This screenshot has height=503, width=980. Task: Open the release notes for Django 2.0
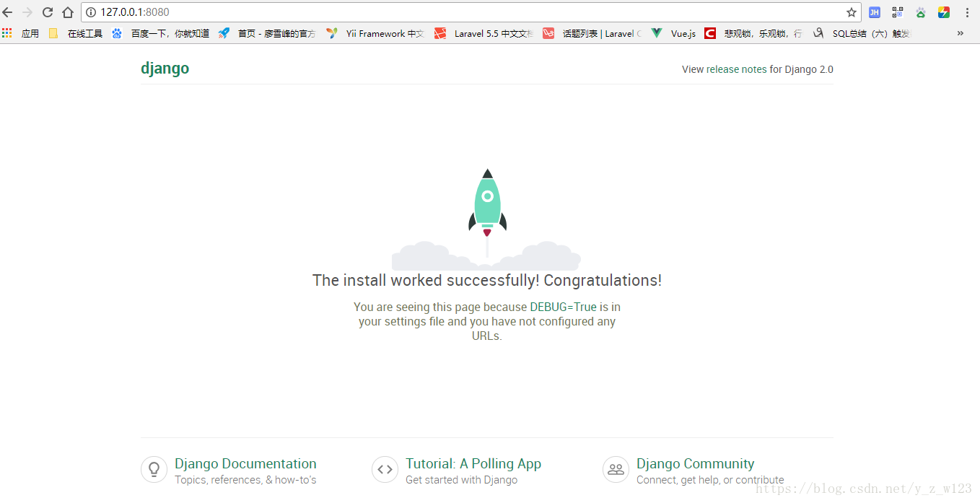coord(736,69)
